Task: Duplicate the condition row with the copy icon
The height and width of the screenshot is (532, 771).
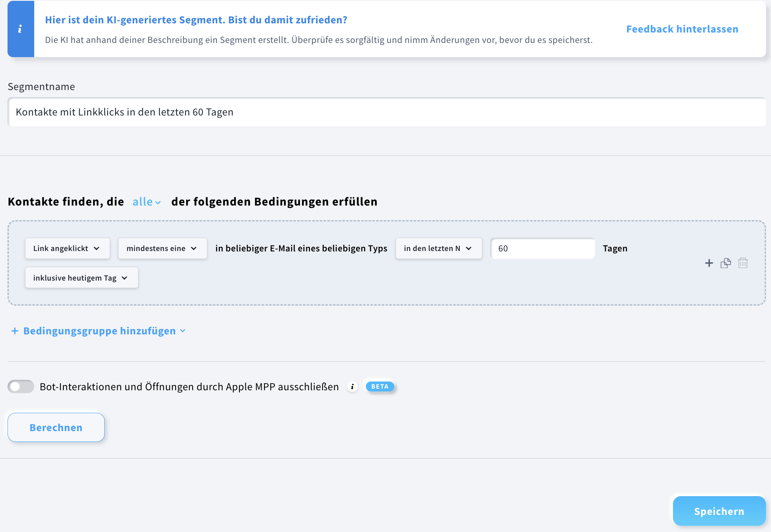Action: 726,263
